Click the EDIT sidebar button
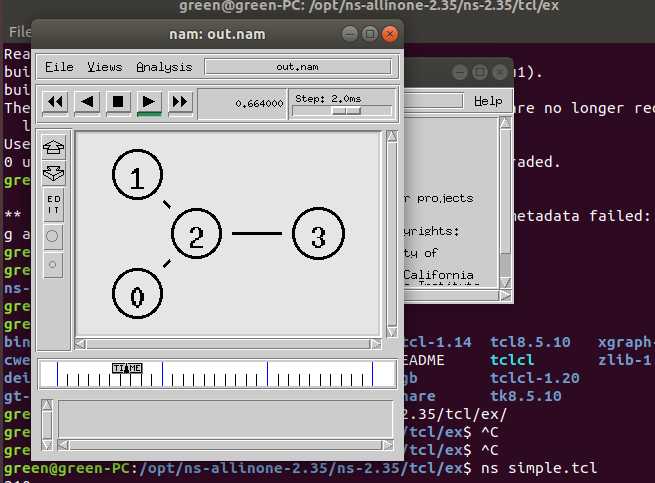Screen dimensions: 655x483 53,205
